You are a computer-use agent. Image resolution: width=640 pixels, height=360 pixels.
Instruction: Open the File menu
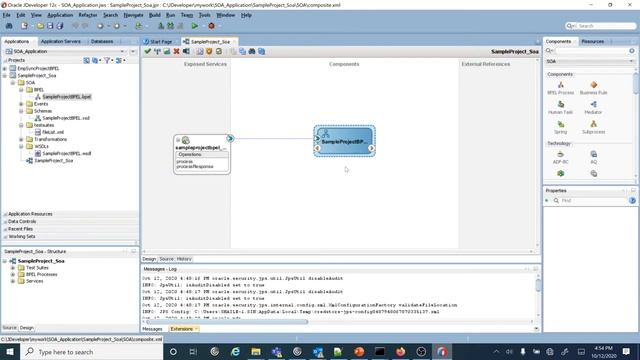[7, 15]
